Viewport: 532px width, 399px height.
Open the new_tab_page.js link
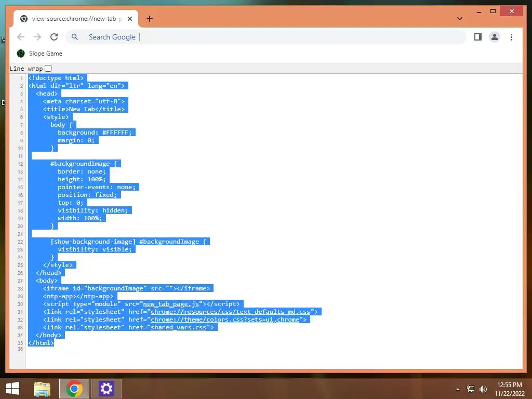click(171, 304)
